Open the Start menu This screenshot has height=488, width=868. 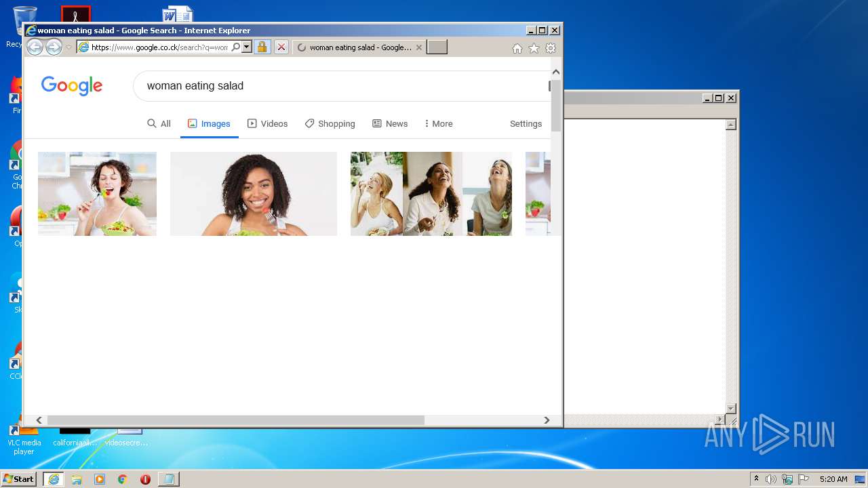[18, 479]
